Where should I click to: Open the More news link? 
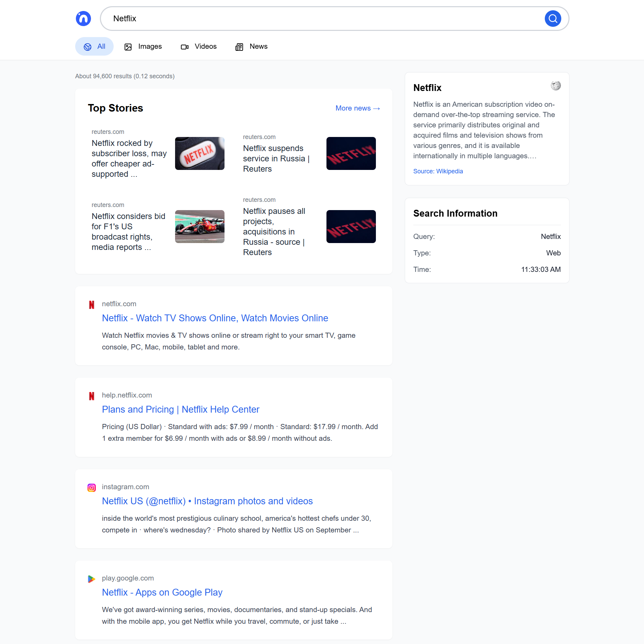point(358,108)
